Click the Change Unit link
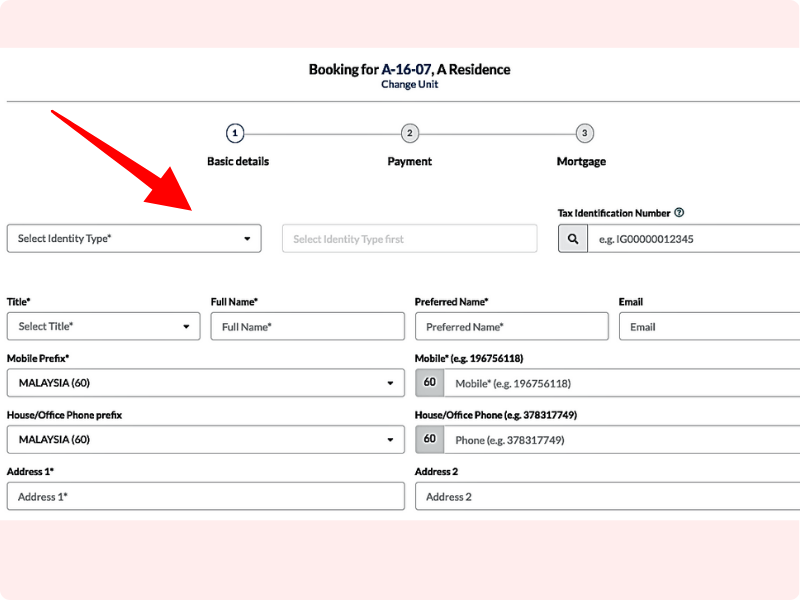 (x=409, y=84)
